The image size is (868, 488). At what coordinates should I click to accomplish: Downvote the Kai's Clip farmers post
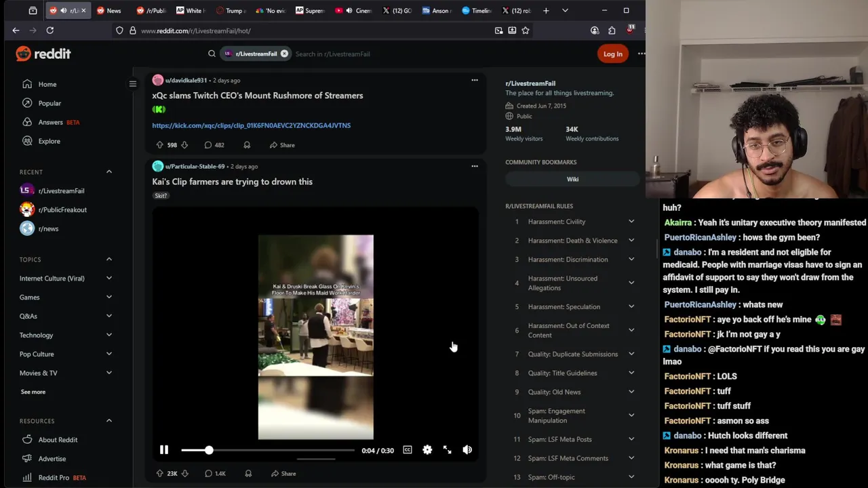point(184,474)
